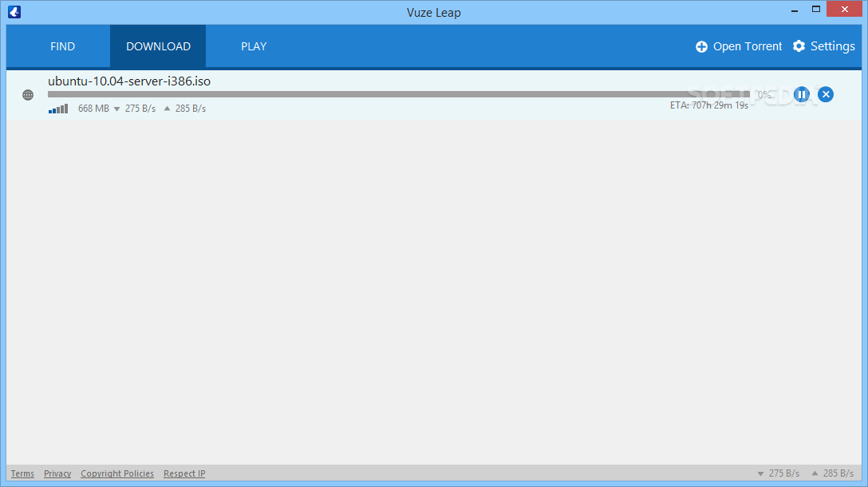Open the Privacy link

click(x=57, y=473)
